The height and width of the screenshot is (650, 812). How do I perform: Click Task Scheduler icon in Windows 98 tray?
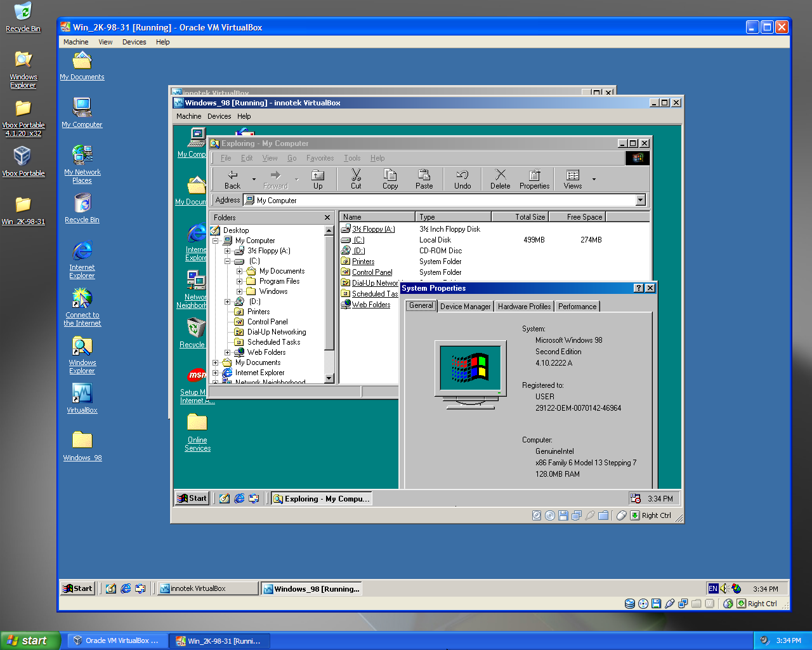(635, 498)
